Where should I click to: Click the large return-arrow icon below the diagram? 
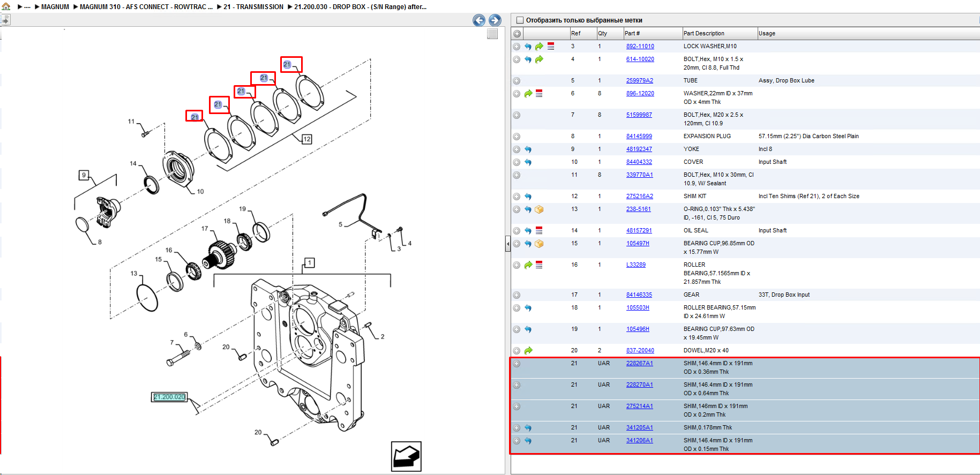tap(406, 456)
